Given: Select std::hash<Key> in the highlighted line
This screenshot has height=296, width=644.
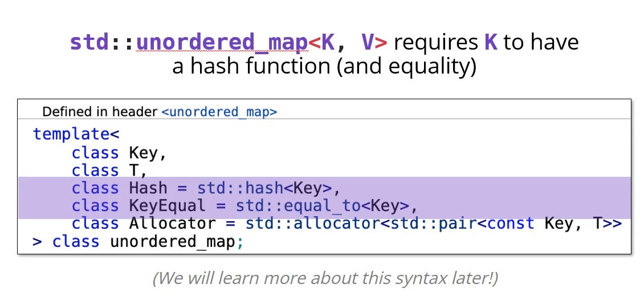Looking at the screenshot, I should (x=264, y=188).
